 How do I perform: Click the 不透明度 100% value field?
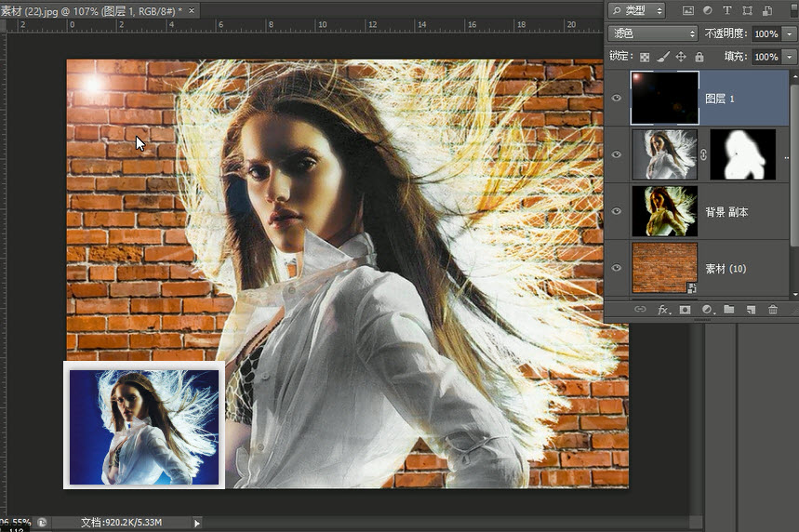(766, 33)
